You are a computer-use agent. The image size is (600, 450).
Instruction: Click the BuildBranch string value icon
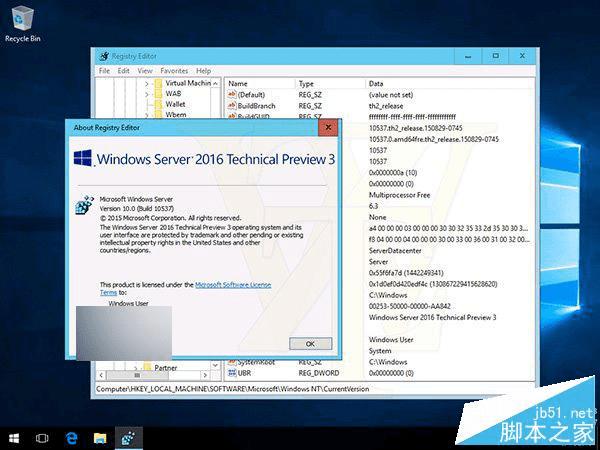[x=232, y=106]
